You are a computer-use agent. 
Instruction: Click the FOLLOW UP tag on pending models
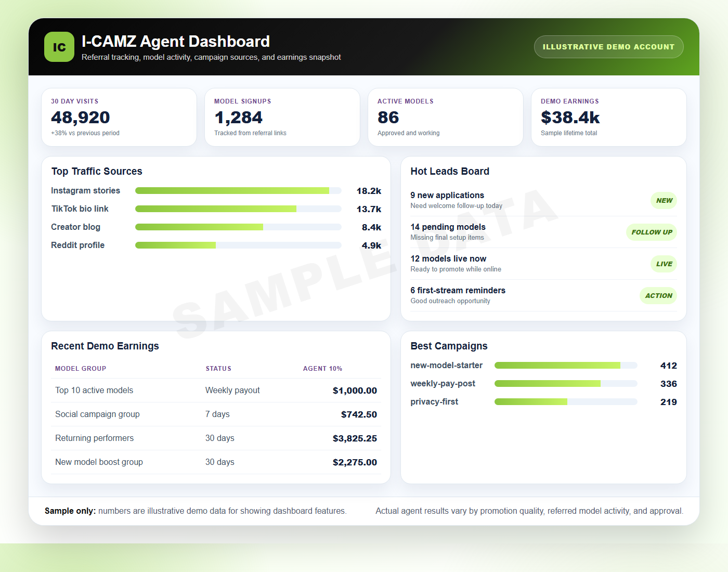point(652,232)
